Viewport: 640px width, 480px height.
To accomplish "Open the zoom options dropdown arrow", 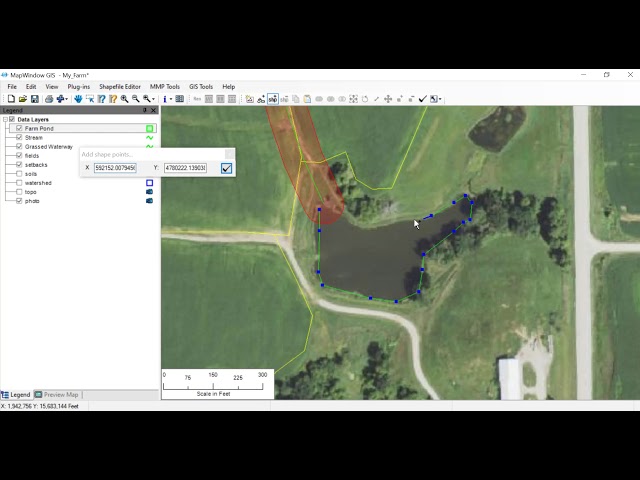I will click(x=153, y=99).
